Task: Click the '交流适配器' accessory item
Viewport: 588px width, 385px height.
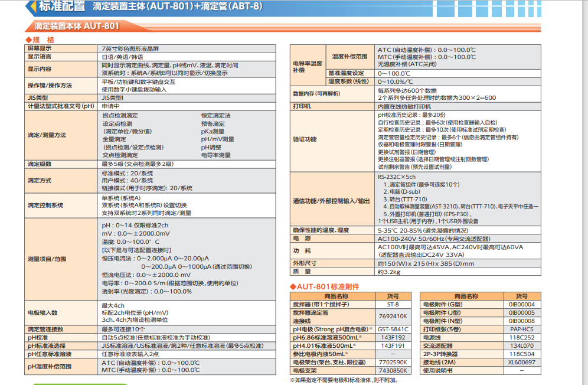Action: click(x=437, y=345)
